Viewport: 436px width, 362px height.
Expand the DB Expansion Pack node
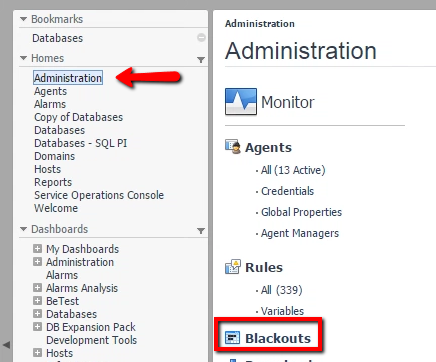38,327
